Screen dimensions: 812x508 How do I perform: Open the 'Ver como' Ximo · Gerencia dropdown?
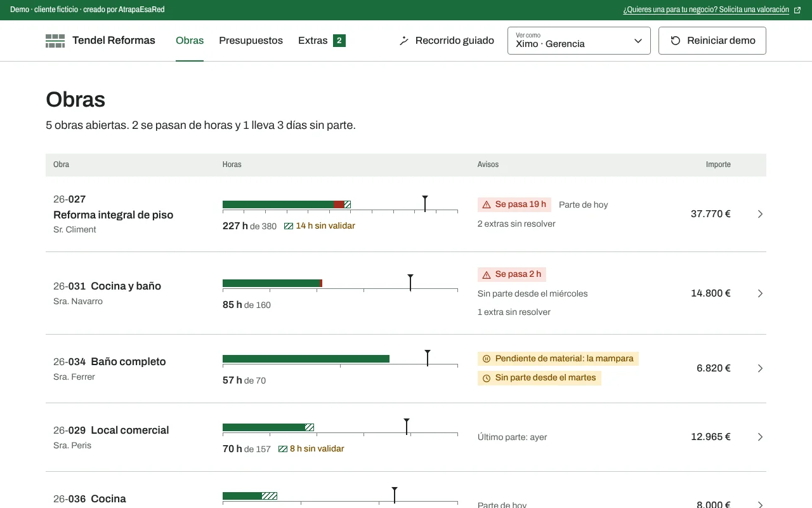click(x=579, y=41)
